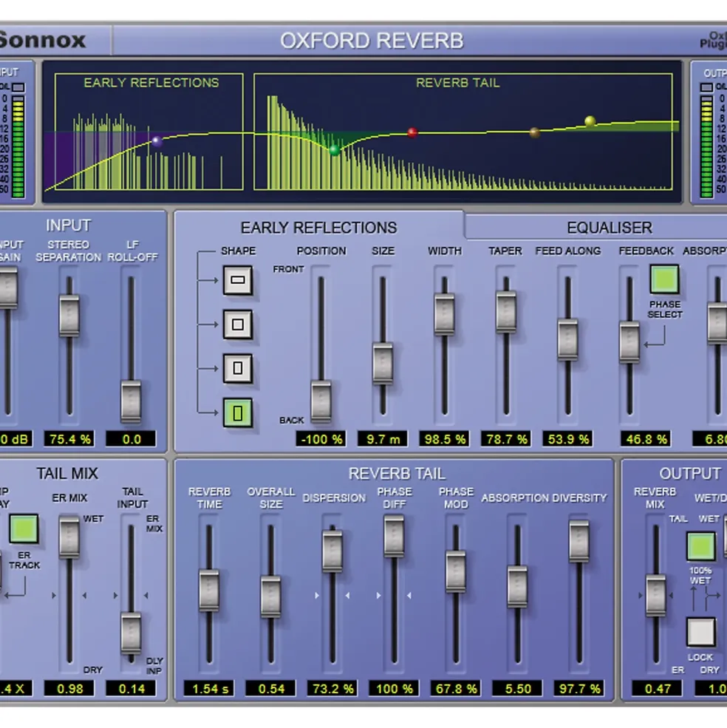Click the Stereo Separation value 75.4 %

pyautogui.click(x=69, y=439)
